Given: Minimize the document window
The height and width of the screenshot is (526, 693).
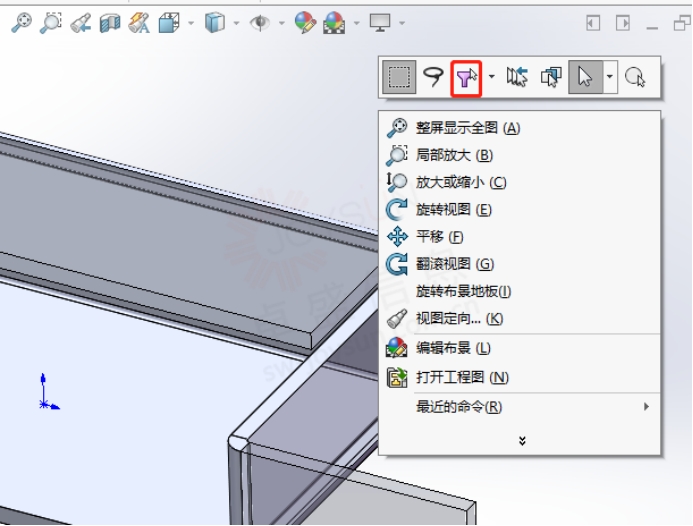Looking at the screenshot, I should (x=652, y=28).
